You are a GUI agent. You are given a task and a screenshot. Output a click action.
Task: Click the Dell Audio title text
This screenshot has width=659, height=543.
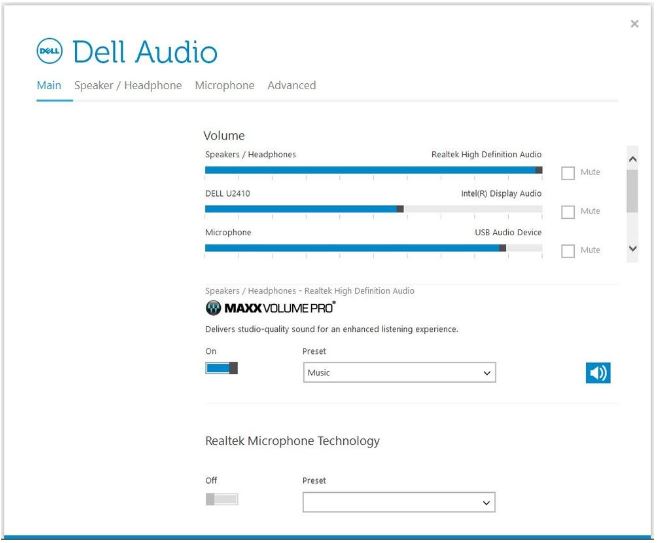pyautogui.click(x=145, y=52)
